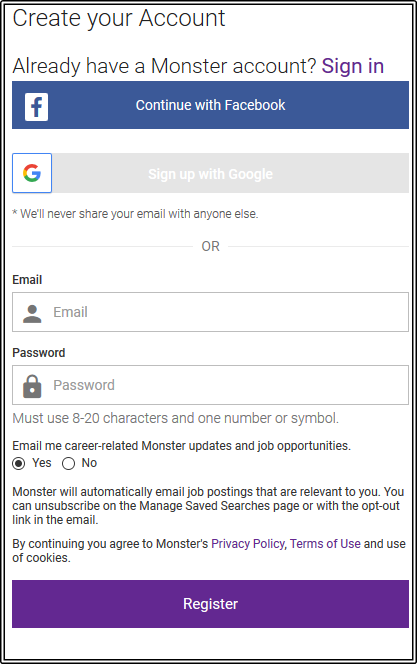Open the Sign in link

[x=353, y=66]
